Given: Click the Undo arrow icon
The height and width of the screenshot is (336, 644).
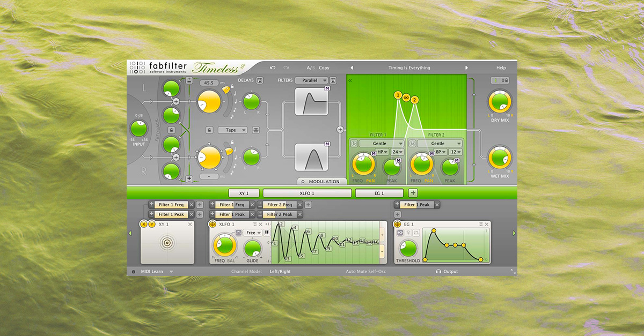Looking at the screenshot, I should pos(273,68).
